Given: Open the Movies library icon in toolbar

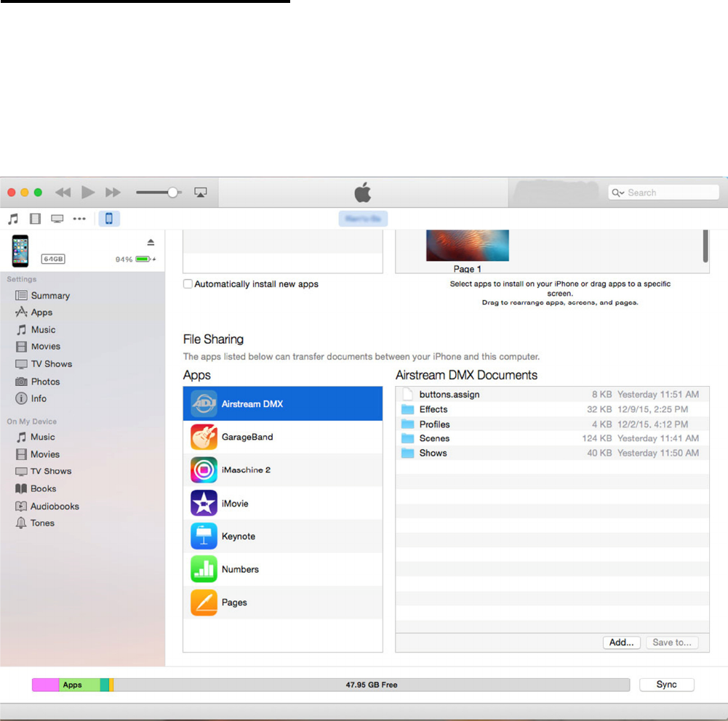Looking at the screenshot, I should click(x=36, y=219).
